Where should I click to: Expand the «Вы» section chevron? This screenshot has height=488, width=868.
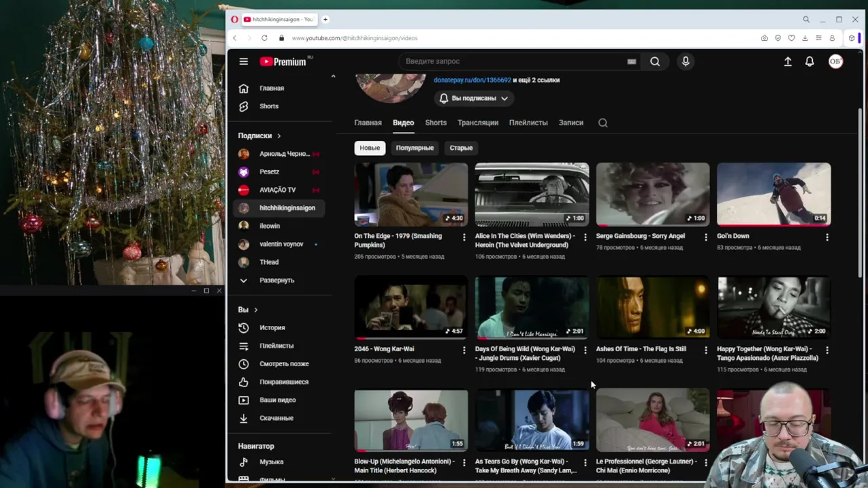[x=256, y=310]
